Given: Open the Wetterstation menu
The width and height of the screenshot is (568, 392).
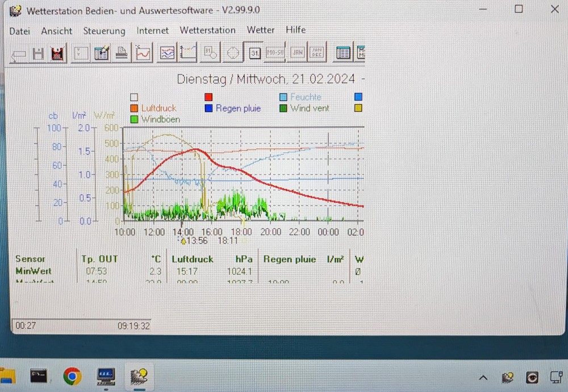Looking at the screenshot, I should [207, 30].
